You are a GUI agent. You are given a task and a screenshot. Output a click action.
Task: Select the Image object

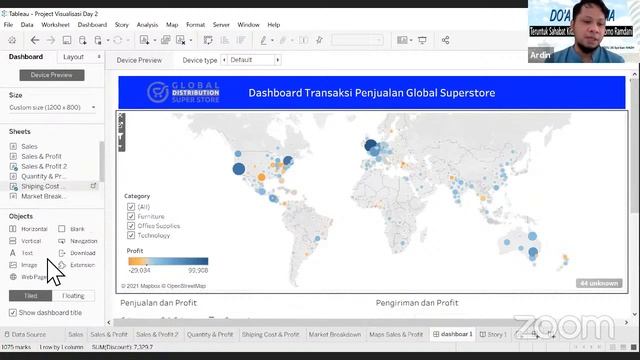[23, 265]
